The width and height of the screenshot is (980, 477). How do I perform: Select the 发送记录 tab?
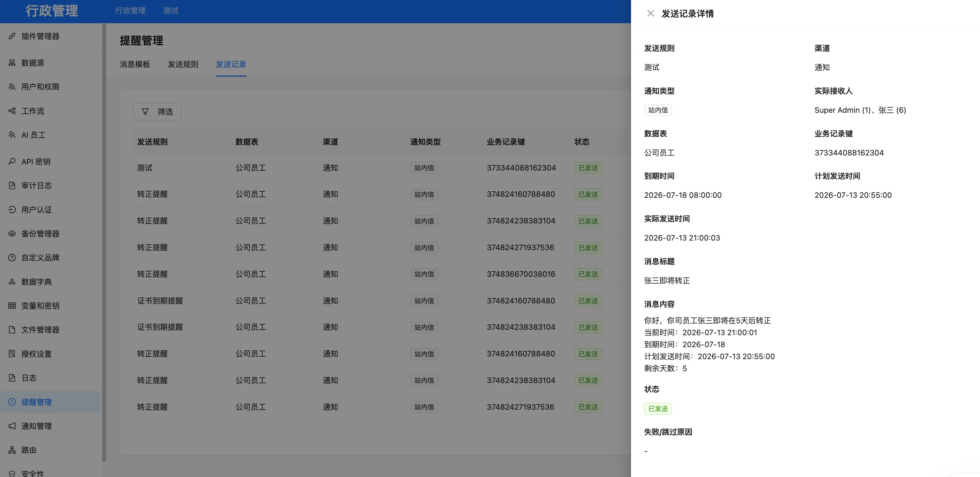point(231,64)
